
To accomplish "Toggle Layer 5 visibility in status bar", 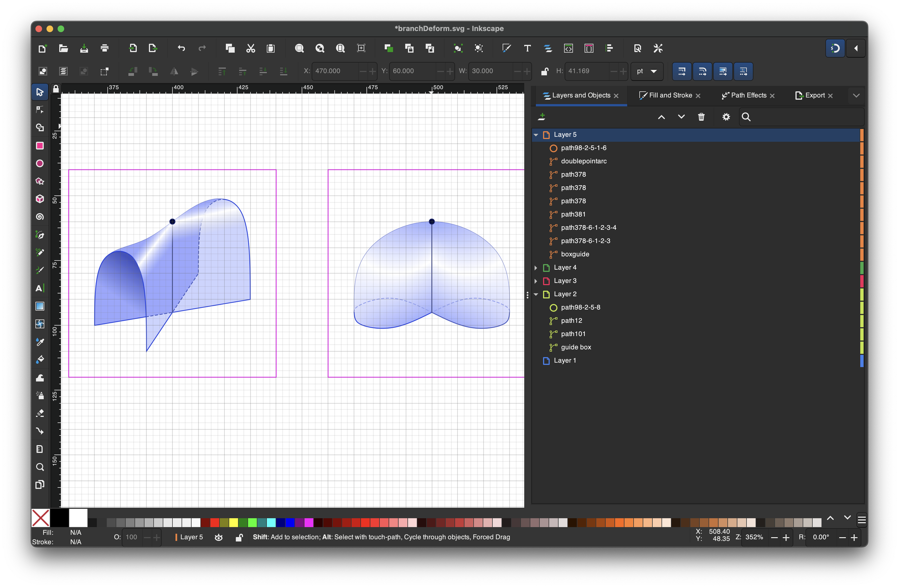I will (219, 537).
